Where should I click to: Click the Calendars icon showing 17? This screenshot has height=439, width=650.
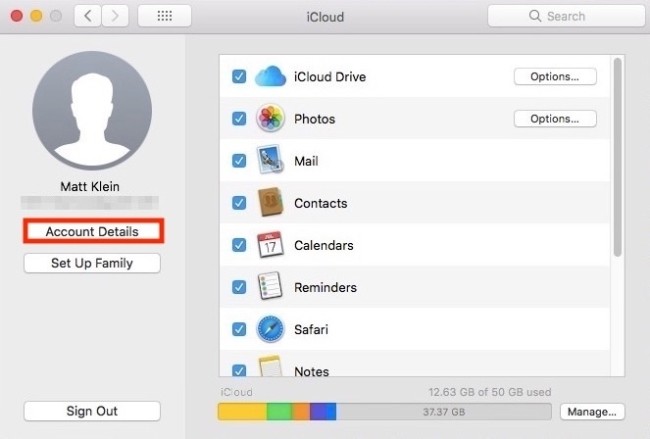coord(270,245)
